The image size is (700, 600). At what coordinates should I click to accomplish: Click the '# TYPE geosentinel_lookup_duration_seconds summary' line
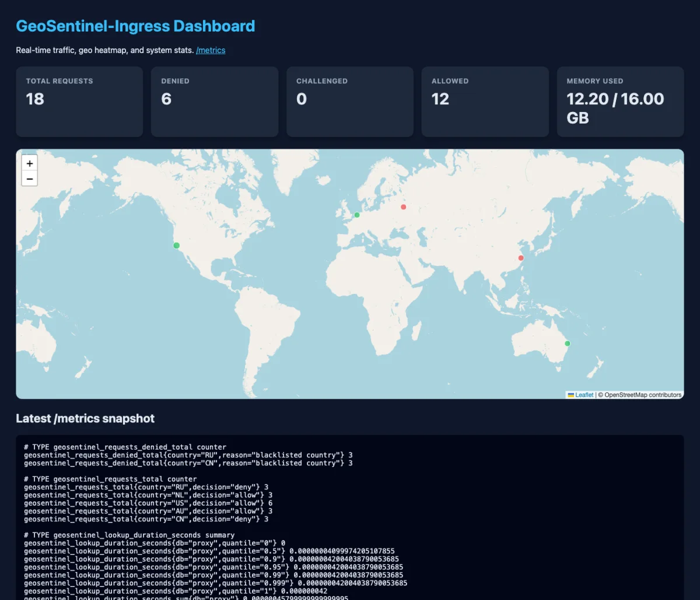point(129,535)
